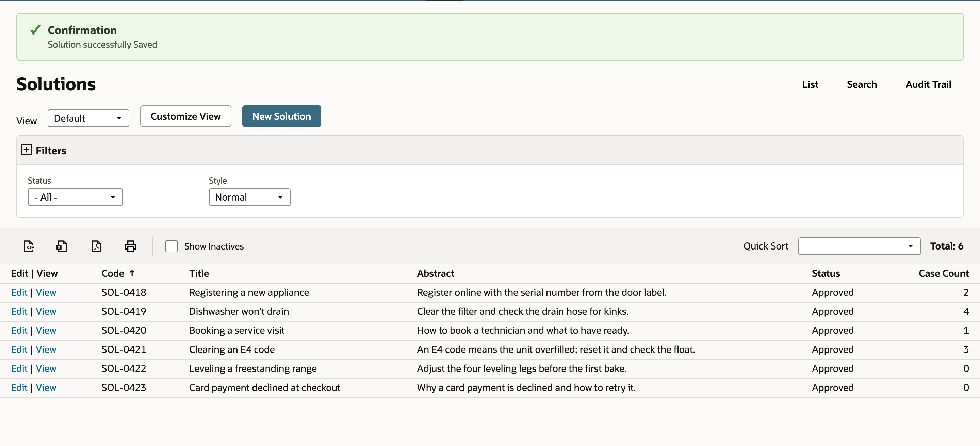Export the list as CSV
Image resolution: width=980 pixels, height=446 pixels.
pyautogui.click(x=29, y=246)
